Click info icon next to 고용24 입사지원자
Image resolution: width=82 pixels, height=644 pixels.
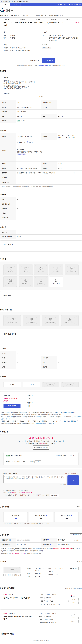tap(71, 515)
